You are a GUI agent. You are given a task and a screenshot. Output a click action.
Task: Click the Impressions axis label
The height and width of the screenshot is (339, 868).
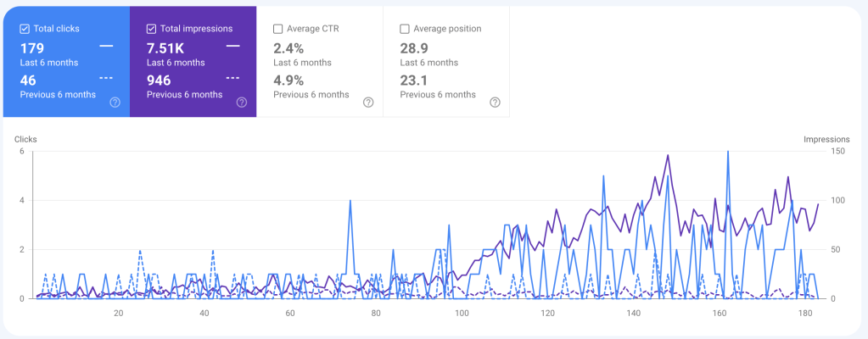point(826,140)
